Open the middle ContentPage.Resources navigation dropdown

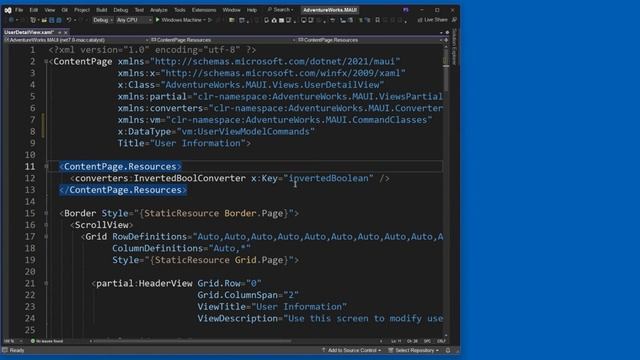[223, 40]
